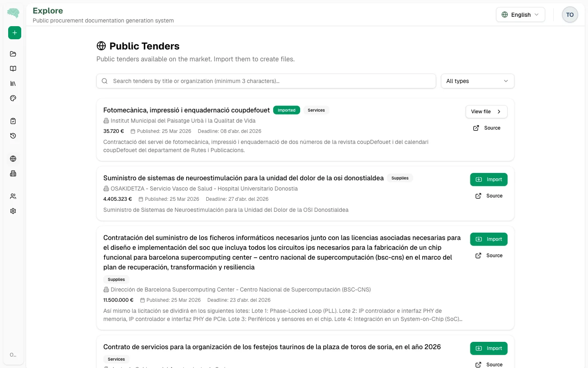
Task: Click the Imported badge on the Fotomecànica tender
Action: [x=286, y=110]
